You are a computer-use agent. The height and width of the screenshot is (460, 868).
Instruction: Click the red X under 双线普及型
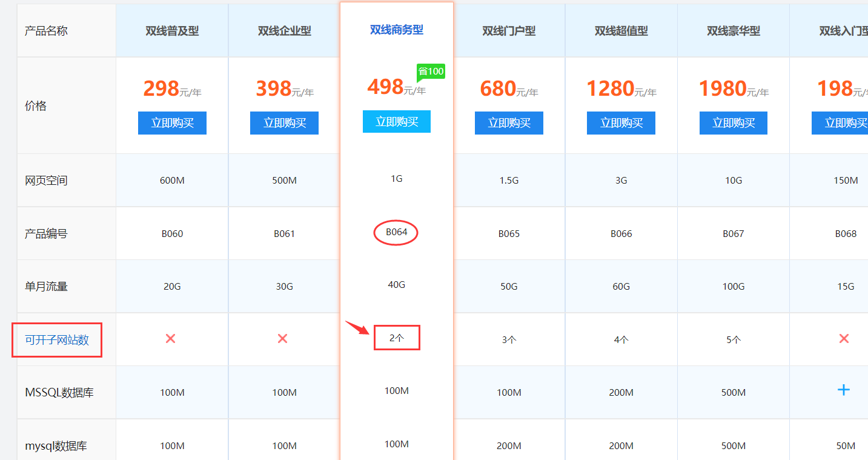click(170, 338)
